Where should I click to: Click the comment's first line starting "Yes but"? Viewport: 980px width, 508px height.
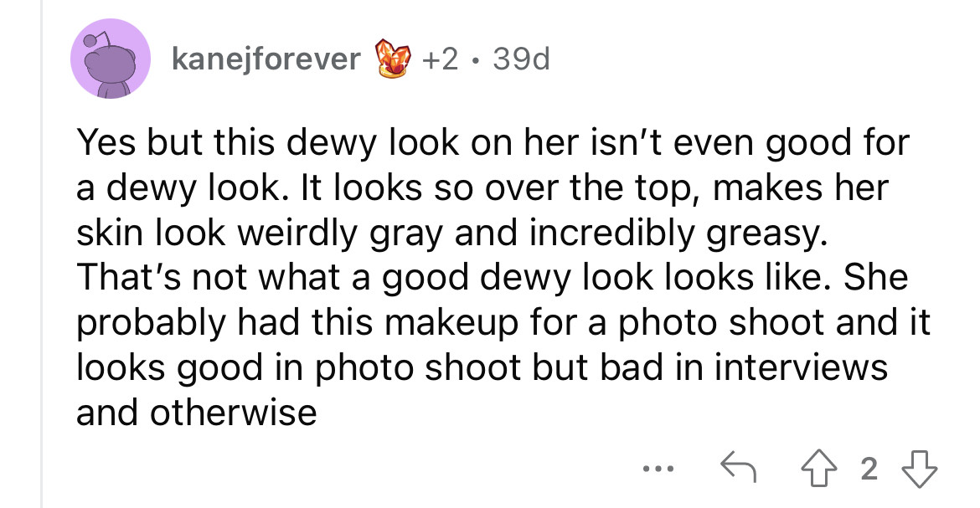493,143
